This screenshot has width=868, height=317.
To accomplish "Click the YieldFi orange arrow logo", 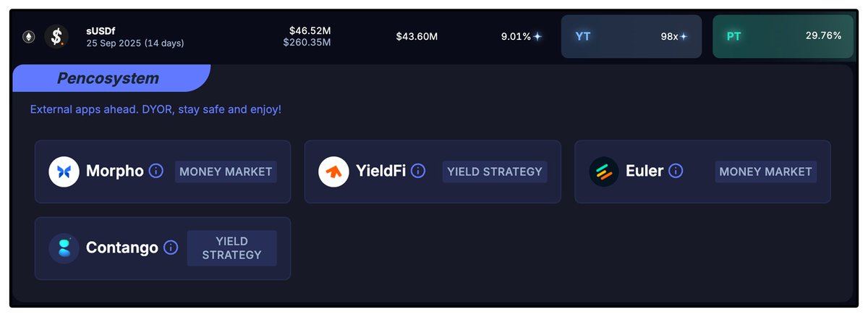I will 333,172.
